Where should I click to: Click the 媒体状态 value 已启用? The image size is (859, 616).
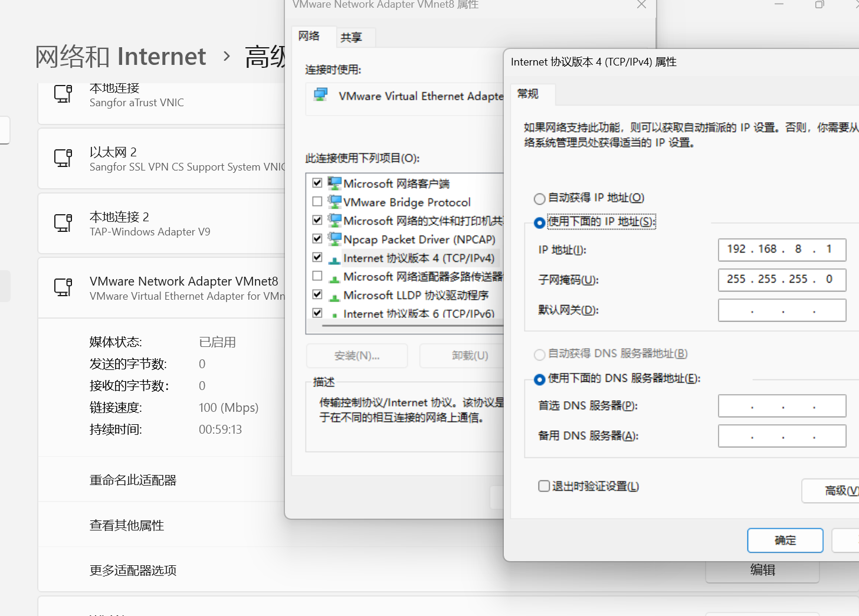pyautogui.click(x=217, y=342)
